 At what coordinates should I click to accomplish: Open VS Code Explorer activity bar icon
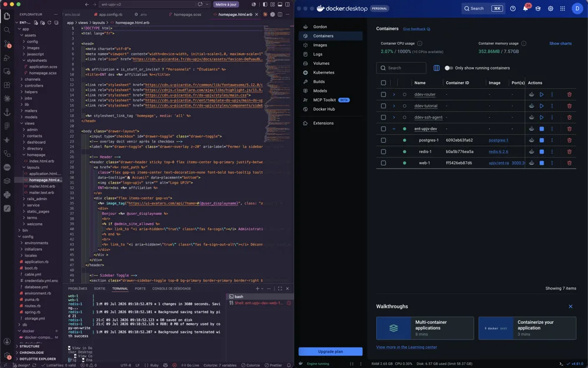tap(6, 16)
